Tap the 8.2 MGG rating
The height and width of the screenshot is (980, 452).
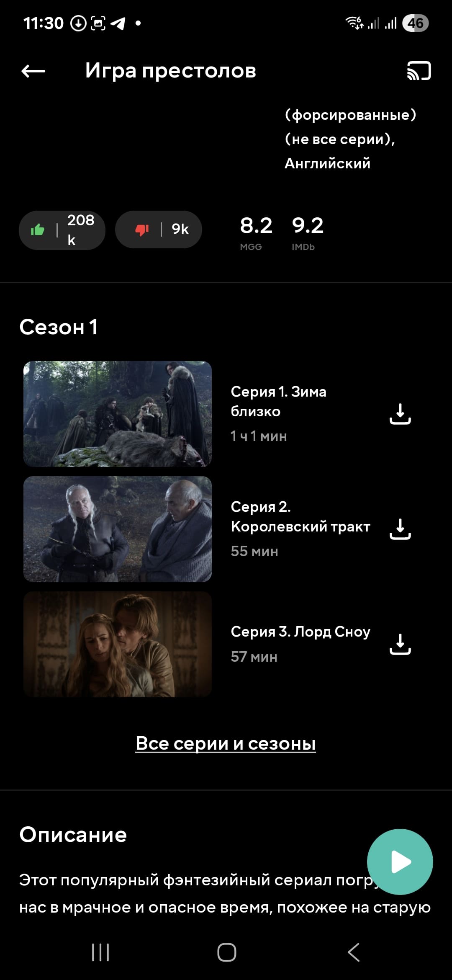[256, 233]
